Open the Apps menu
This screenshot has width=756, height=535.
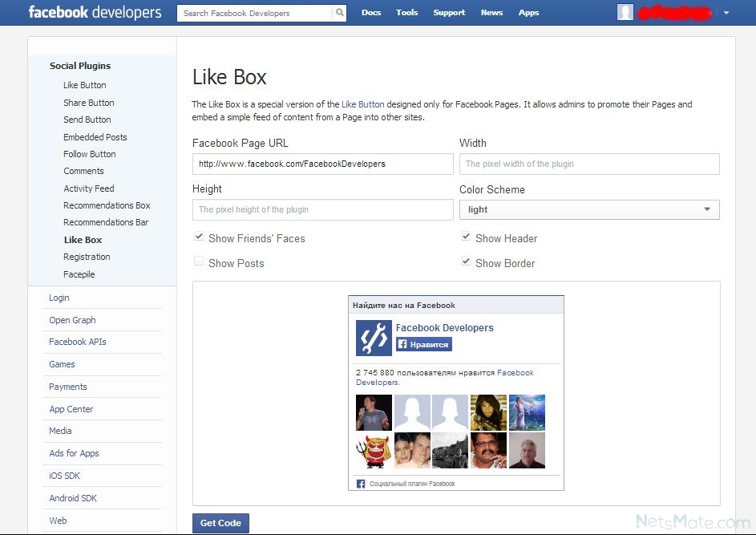[528, 13]
